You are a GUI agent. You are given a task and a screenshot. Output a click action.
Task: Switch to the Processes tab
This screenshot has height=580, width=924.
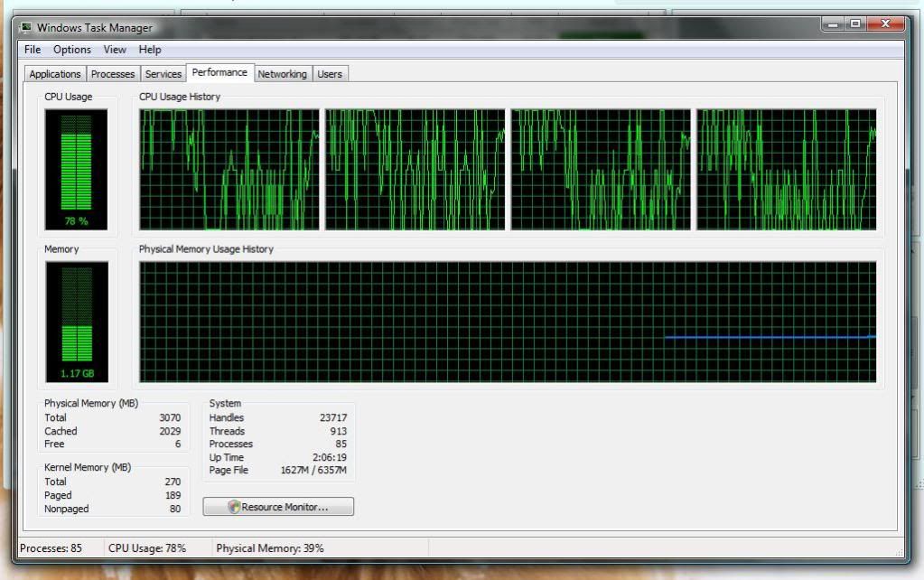[x=113, y=74]
